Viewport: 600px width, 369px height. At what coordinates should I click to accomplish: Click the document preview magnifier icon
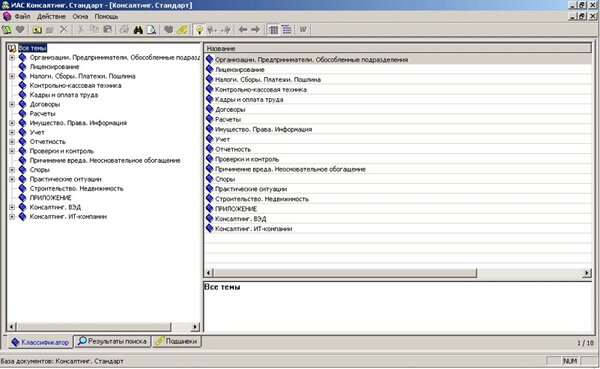coord(152,29)
